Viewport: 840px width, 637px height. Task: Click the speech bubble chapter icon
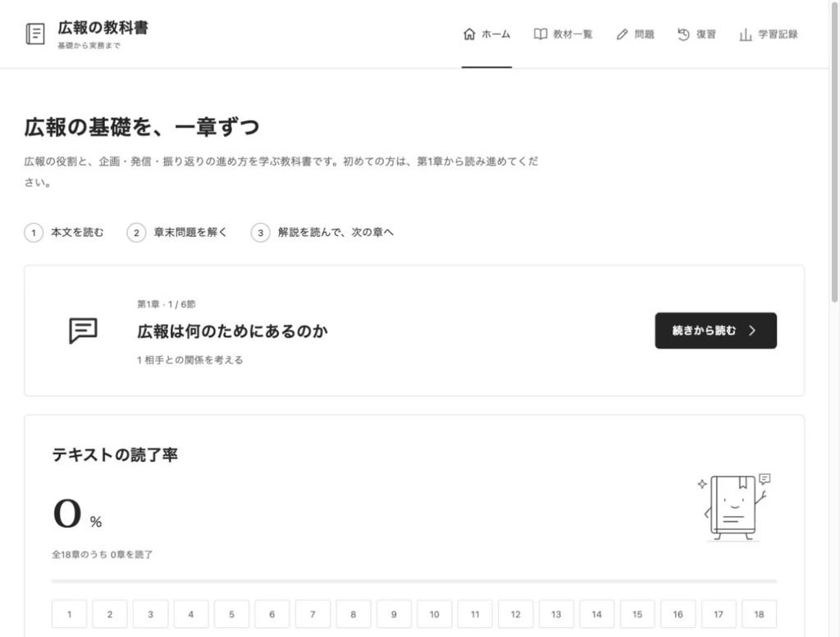(x=83, y=330)
